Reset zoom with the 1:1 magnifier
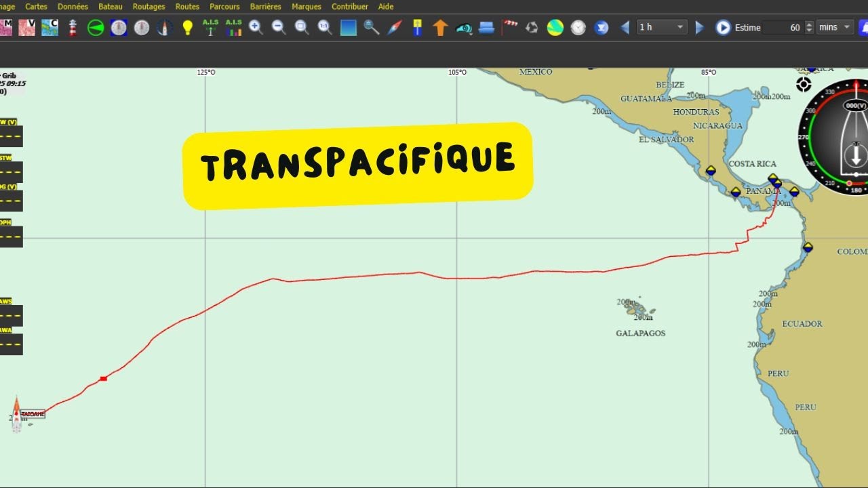The height and width of the screenshot is (488, 868). 325,27
